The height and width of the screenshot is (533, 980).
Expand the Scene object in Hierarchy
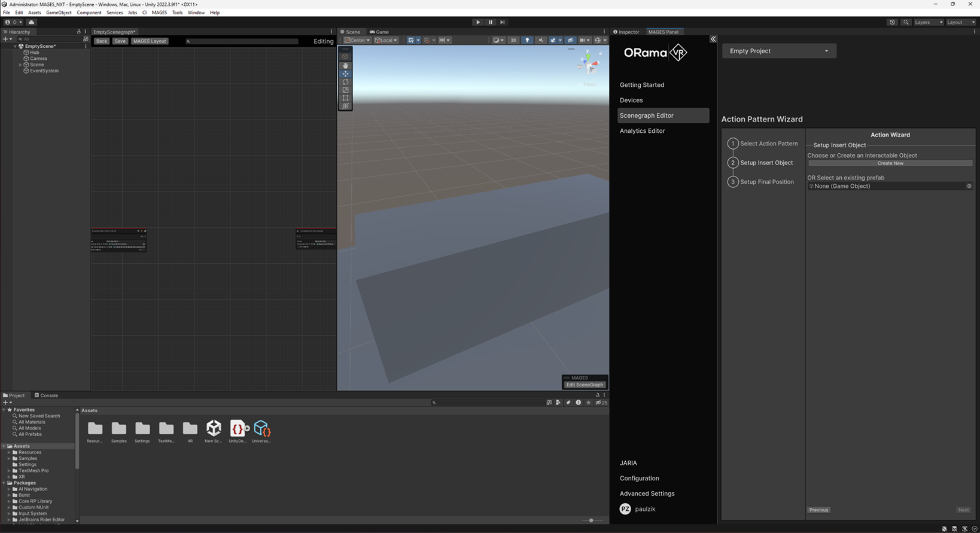(x=21, y=65)
